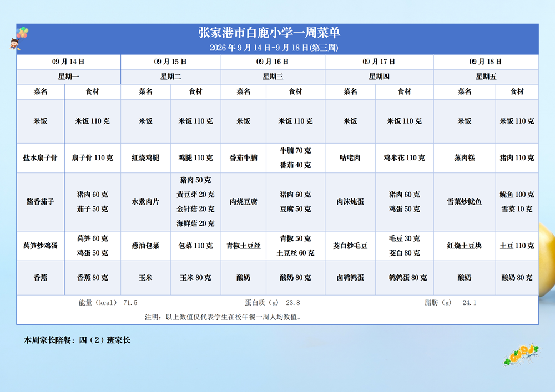Image resolution: width=555 pixels, height=392 pixels.
Task: Click the ingredient 黄豆芽 20克
Action: pos(196,195)
